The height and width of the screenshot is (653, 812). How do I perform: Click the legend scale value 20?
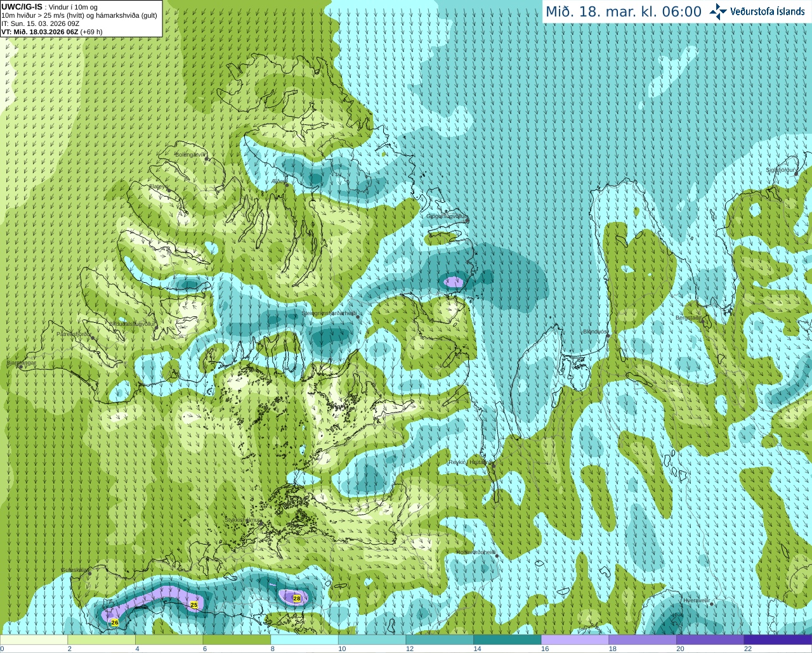[681, 649]
